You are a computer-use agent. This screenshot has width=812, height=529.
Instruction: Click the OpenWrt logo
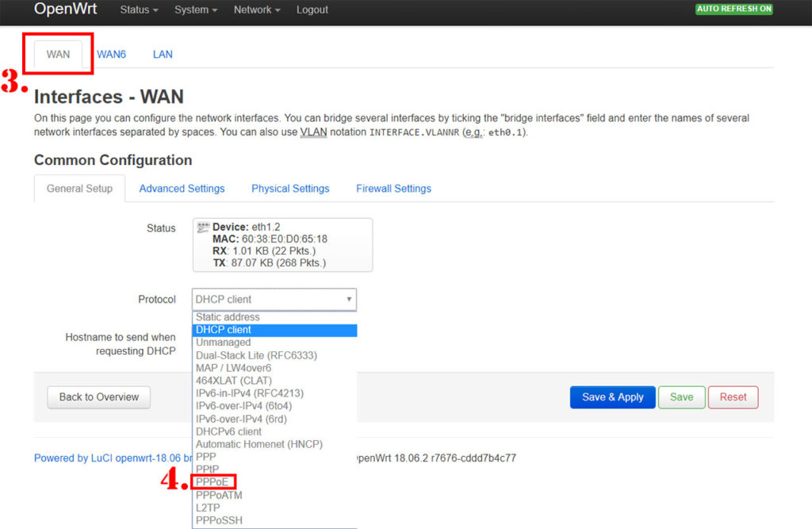[66, 10]
